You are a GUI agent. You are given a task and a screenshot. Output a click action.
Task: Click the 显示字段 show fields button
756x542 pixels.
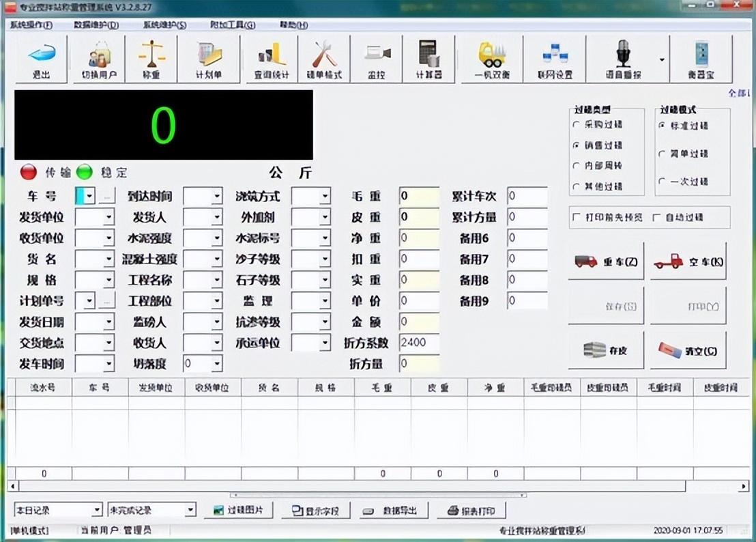[315, 511]
